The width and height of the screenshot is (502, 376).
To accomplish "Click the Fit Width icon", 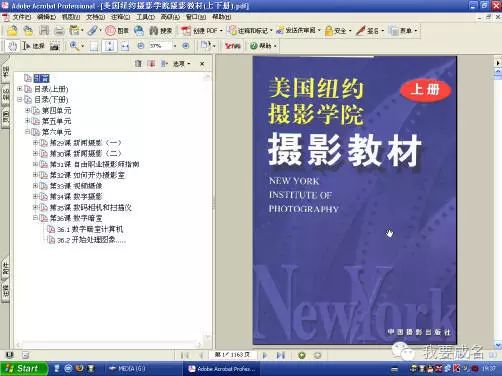I will [125, 46].
